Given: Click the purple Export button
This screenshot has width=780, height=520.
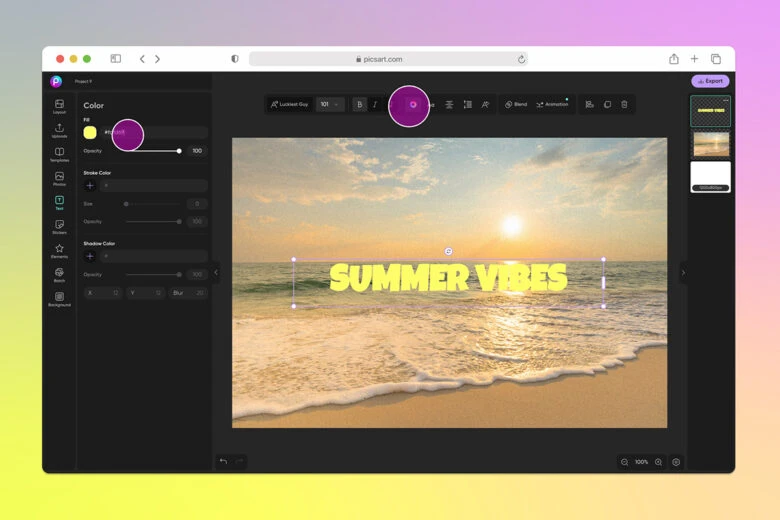Looking at the screenshot, I should (x=710, y=81).
